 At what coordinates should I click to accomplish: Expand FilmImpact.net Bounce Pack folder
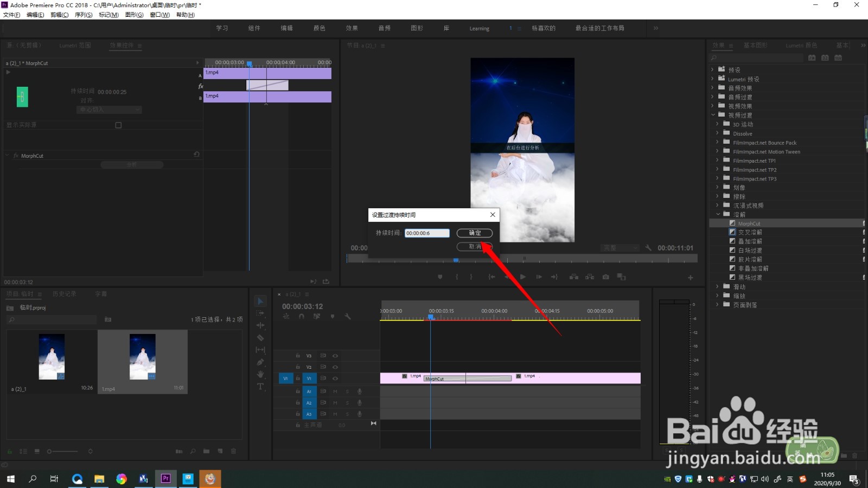pos(717,142)
